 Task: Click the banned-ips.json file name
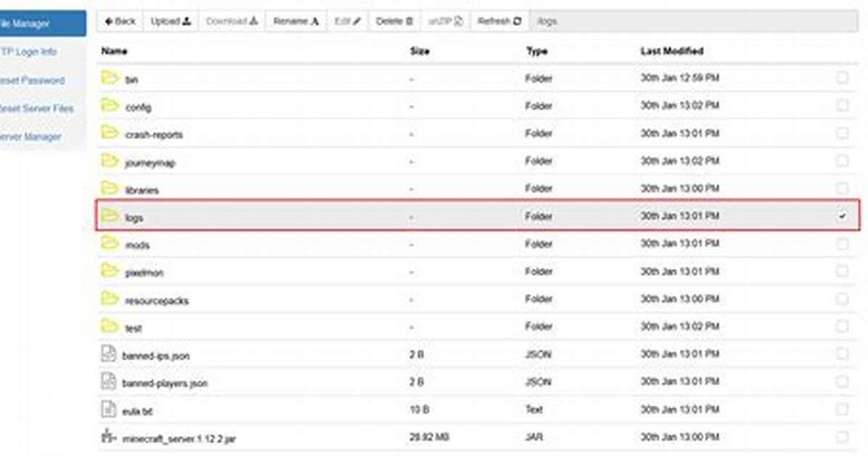156,357
